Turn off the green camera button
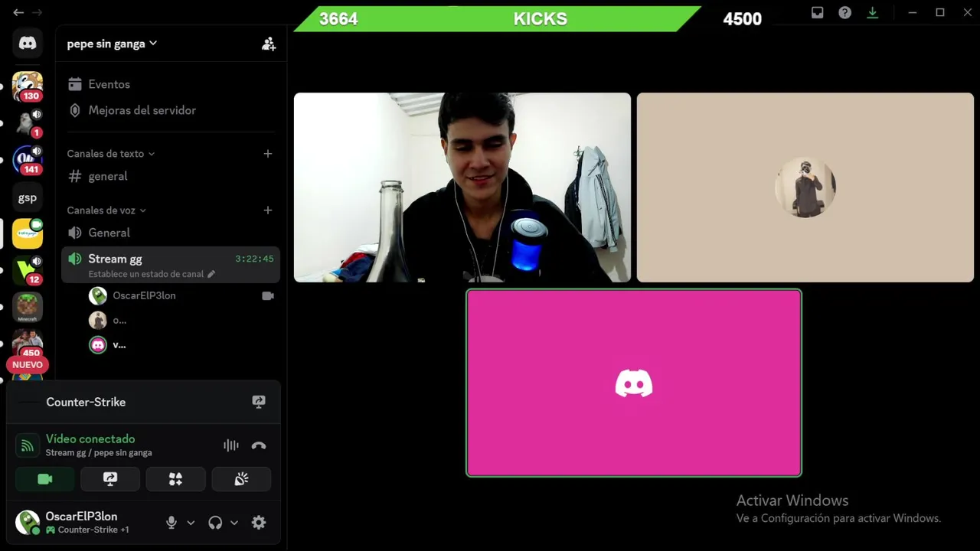The width and height of the screenshot is (980, 551). [45, 479]
